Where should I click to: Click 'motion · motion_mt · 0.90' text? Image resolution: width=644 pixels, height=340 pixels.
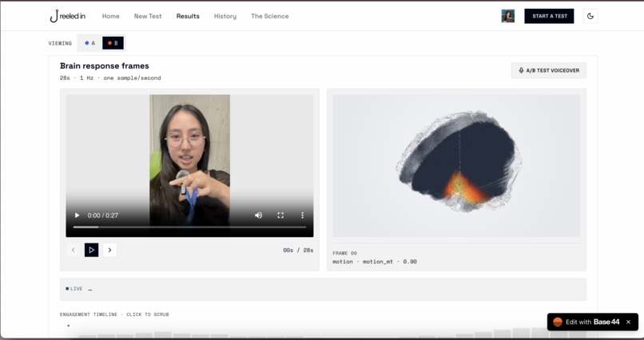[x=375, y=262]
